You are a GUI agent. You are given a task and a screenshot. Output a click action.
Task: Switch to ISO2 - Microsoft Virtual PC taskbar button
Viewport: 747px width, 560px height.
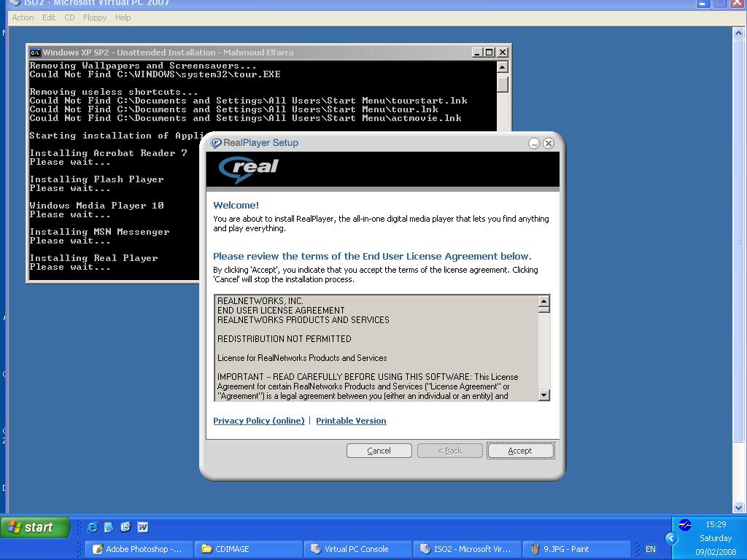468,549
